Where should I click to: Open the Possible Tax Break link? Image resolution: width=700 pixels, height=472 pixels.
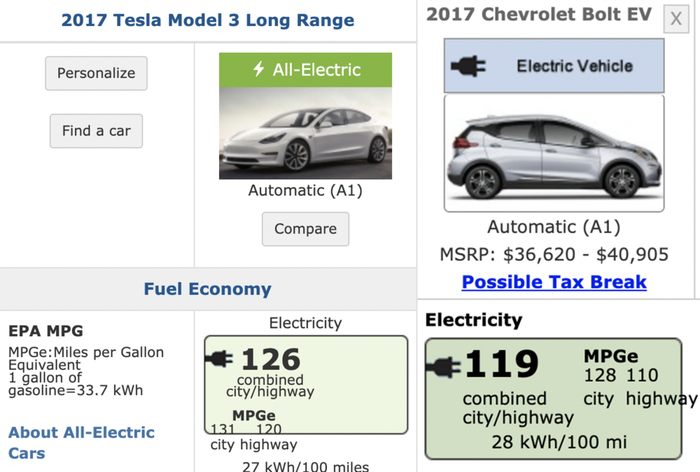pyautogui.click(x=554, y=282)
